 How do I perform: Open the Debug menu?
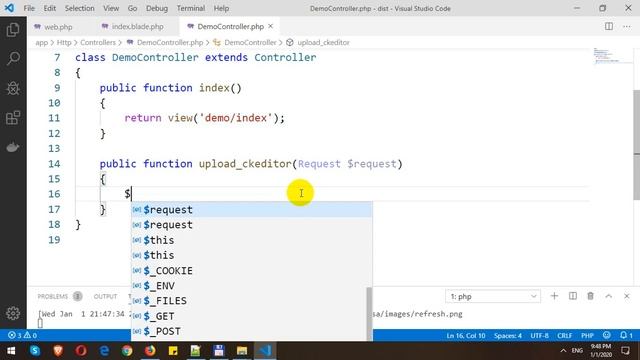click(x=157, y=8)
